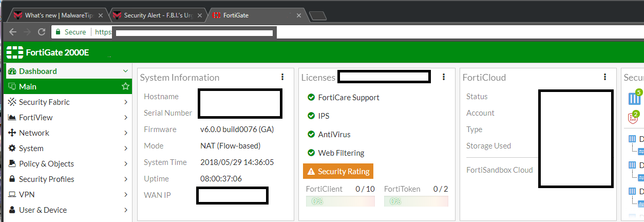Click FortiCare Support license link
This screenshot has width=644, height=222.
tap(349, 97)
